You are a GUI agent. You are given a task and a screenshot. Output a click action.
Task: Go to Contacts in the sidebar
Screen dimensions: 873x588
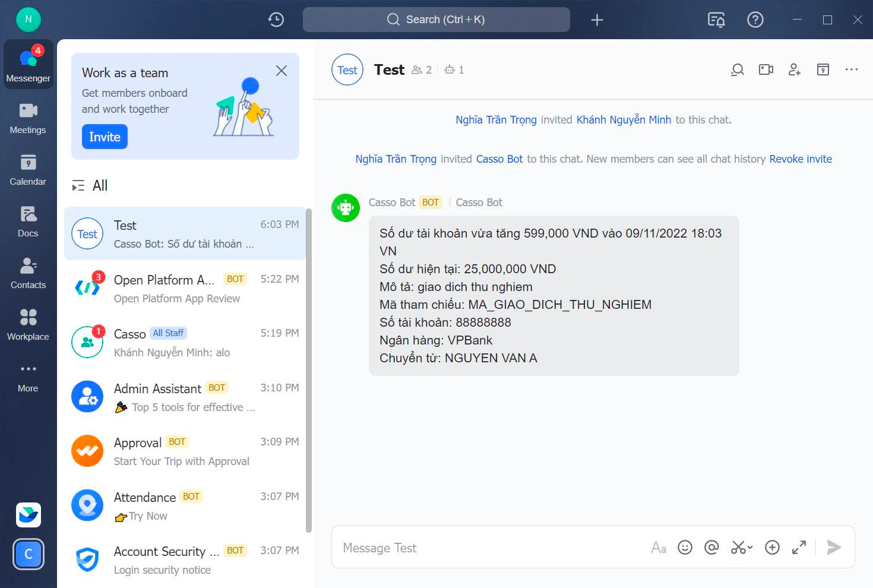pos(28,273)
